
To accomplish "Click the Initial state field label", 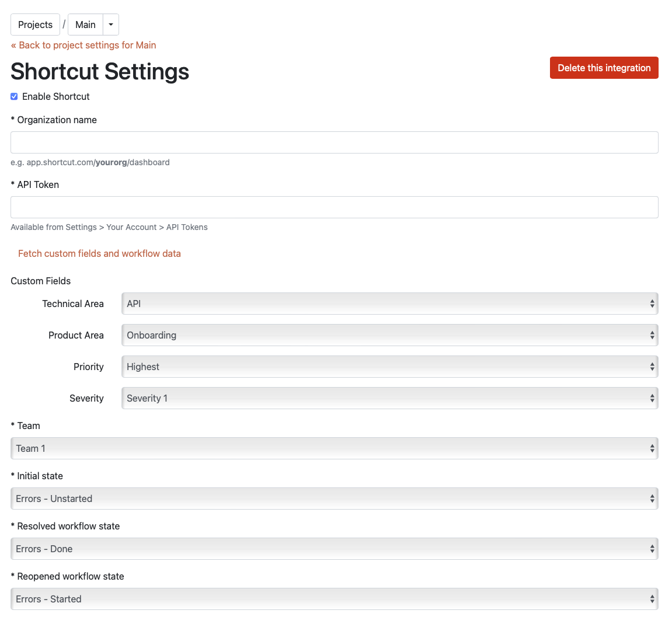I will click(37, 476).
